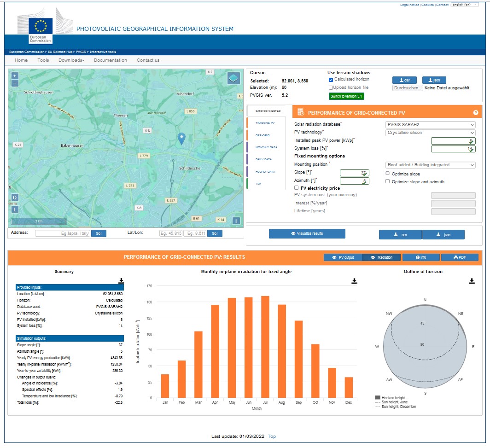This screenshot has width=490, height=448.
Task: Click the help question mark icon
Action: click(476, 113)
